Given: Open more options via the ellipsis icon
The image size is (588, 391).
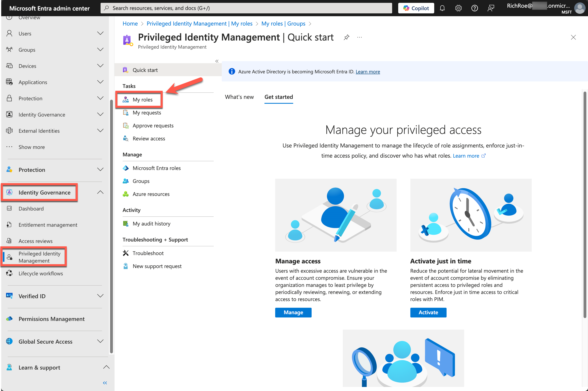Looking at the screenshot, I should point(359,37).
